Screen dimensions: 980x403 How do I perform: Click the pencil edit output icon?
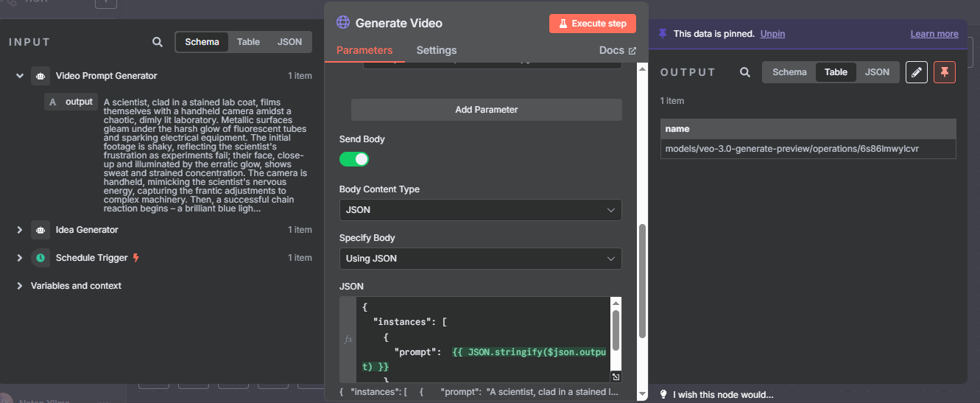[916, 72]
